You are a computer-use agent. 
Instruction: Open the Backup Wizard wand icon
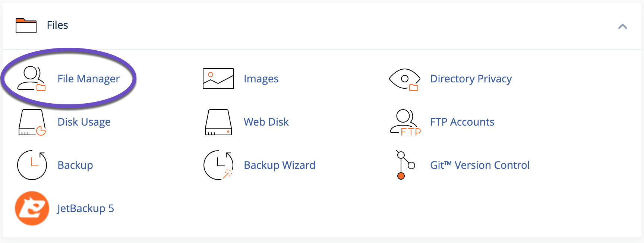click(218, 165)
